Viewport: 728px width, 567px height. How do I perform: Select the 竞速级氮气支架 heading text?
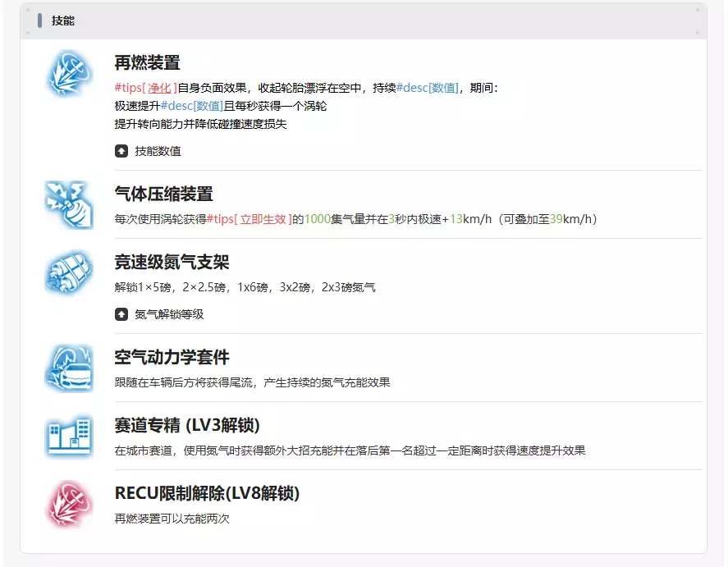(172, 263)
